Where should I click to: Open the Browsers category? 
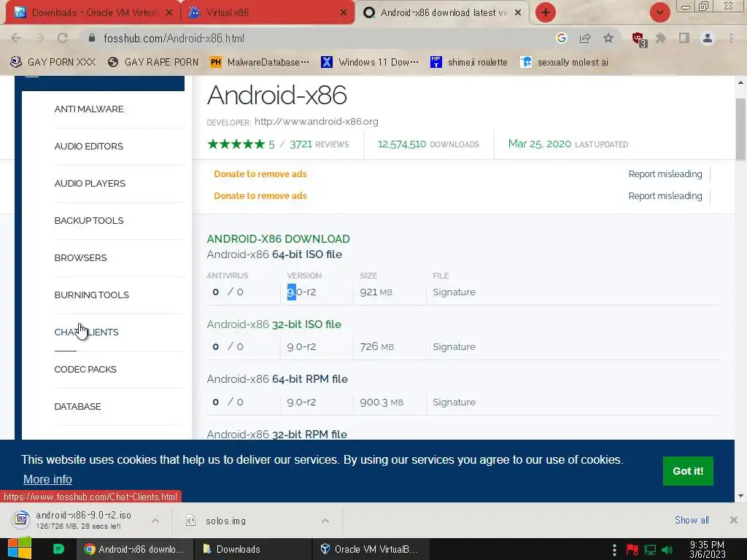pyautogui.click(x=80, y=257)
